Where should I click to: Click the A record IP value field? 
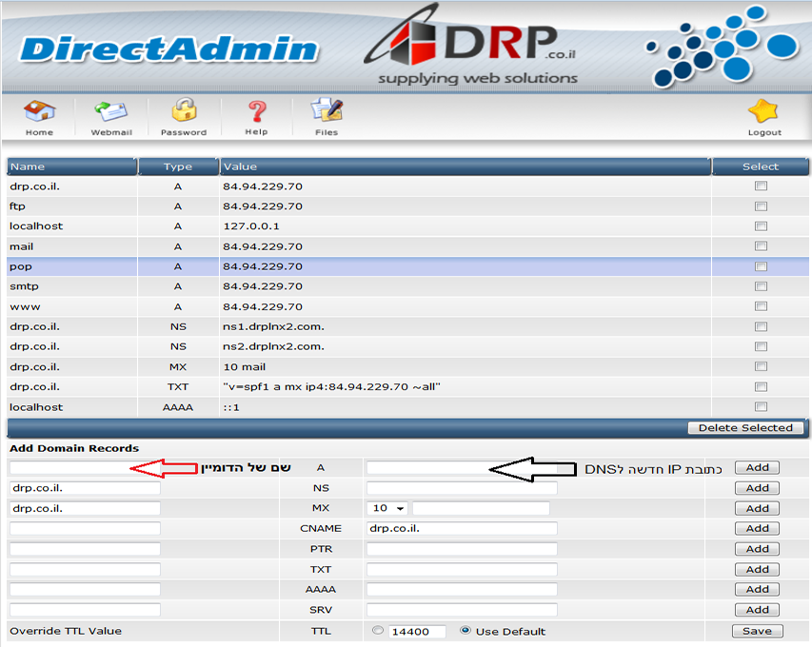click(x=426, y=468)
